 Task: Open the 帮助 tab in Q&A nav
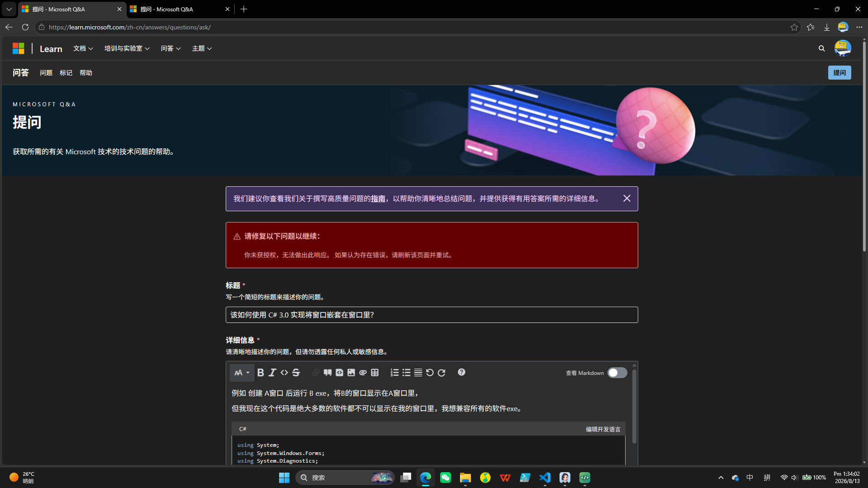[x=86, y=73]
